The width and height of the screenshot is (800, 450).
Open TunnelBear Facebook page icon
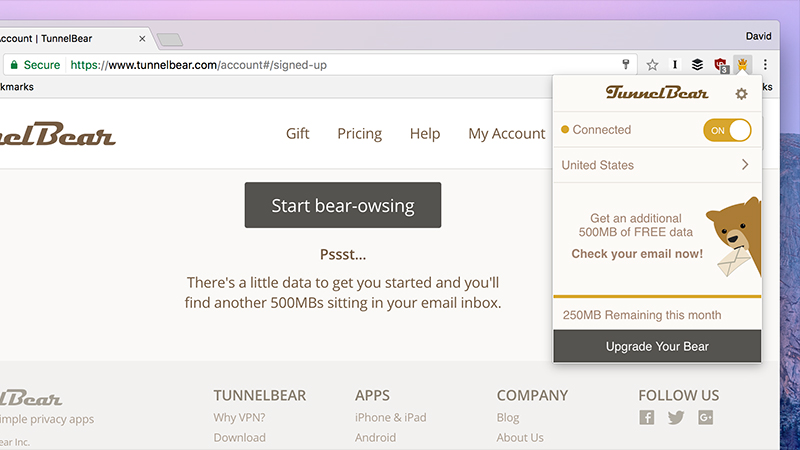click(x=646, y=417)
